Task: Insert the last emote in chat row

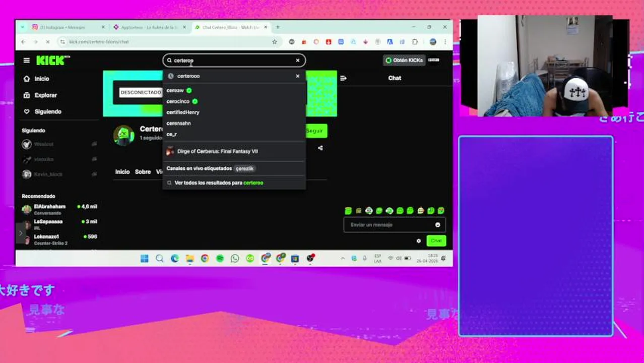Action: pyautogui.click(x=441, y=211)
